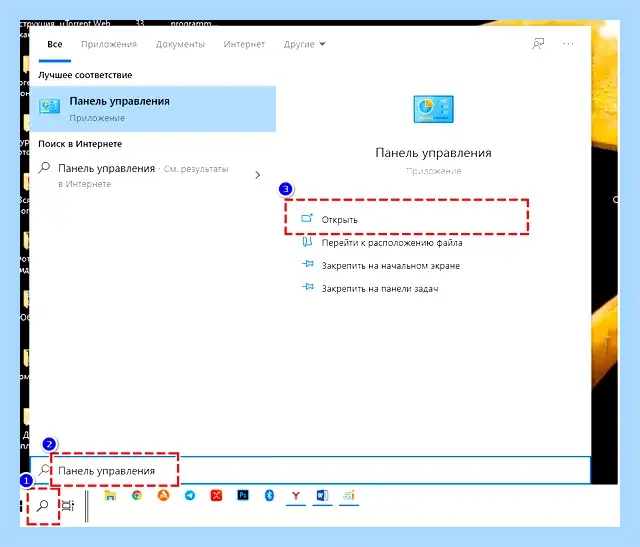Switch to the Документы tab

[180, 44]
